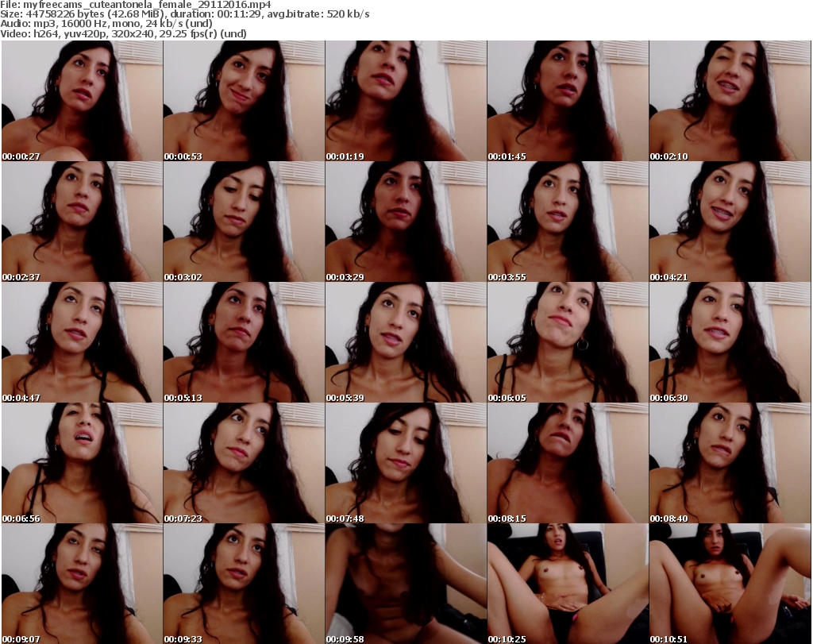Pick the frame labeled 00:10:25

coord(568,584)
